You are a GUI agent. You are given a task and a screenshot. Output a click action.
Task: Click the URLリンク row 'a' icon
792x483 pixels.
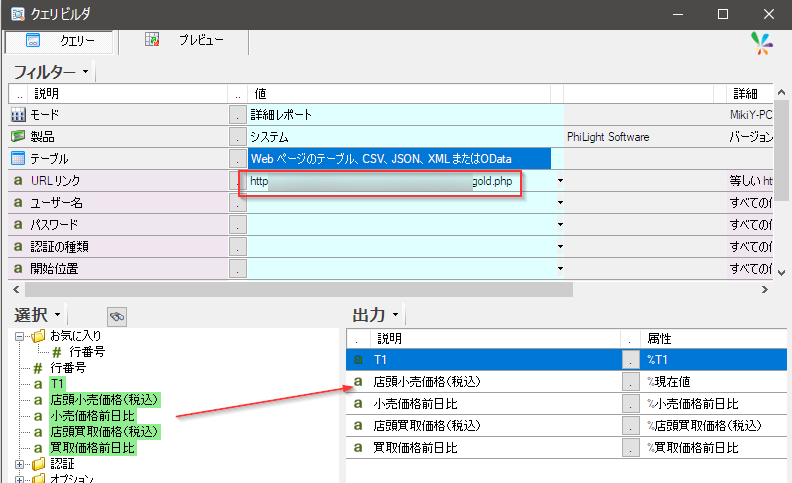(18, 180)
